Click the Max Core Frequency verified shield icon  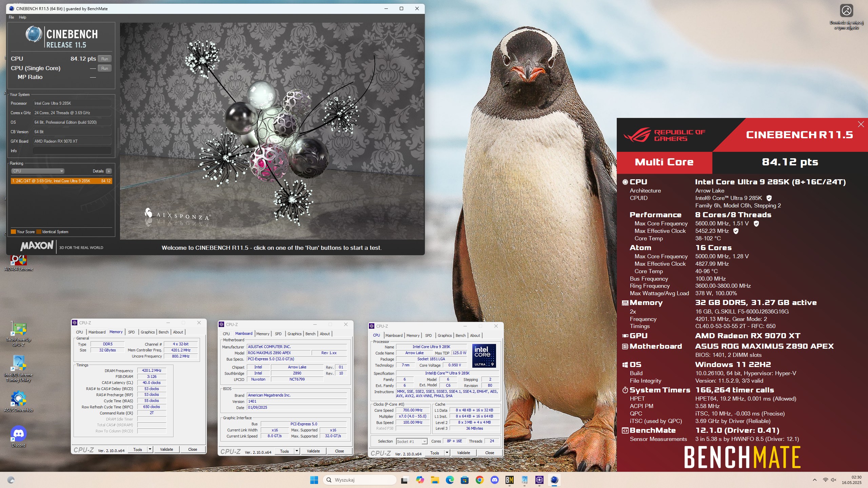click(756, 224)
